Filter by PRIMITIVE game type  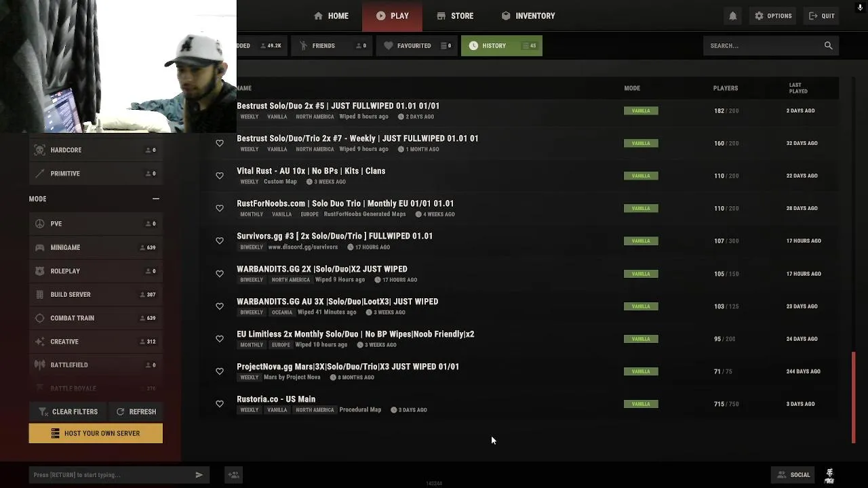(x=96, y=174)
